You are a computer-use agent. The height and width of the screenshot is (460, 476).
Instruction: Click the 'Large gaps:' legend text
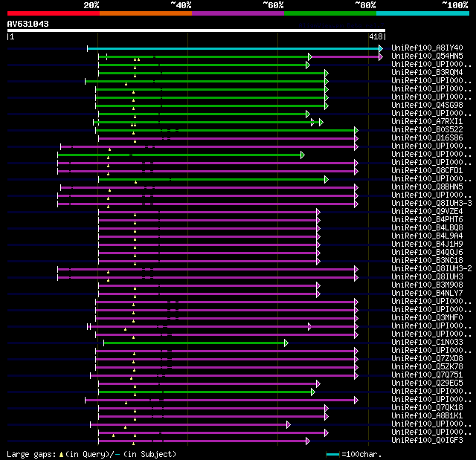(31, 454)
